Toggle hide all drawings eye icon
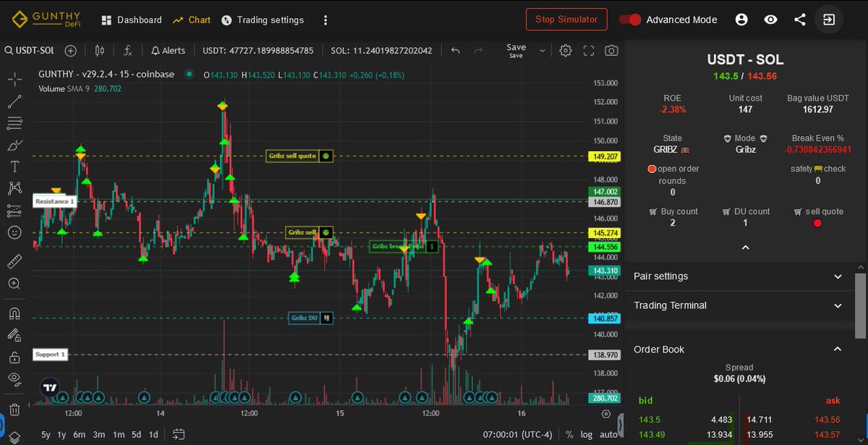 click(x=14, y=378)
